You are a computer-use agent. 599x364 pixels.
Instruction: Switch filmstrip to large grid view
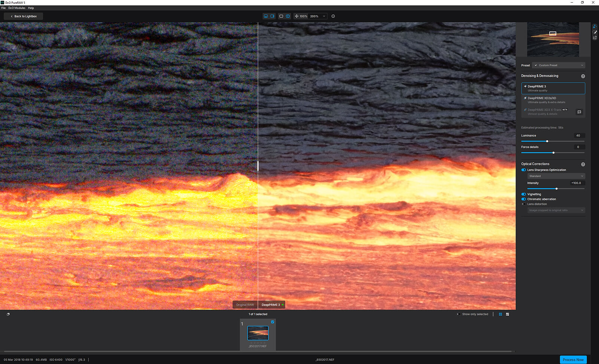point(508,314)
